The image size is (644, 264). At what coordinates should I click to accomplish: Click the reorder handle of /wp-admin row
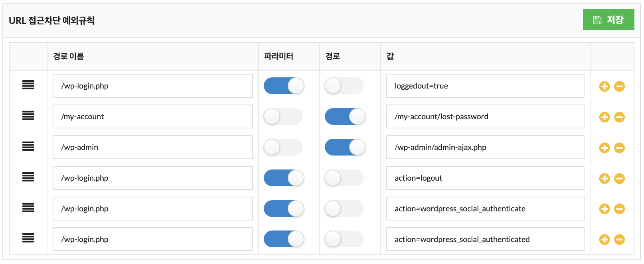[x=28, y=146]
